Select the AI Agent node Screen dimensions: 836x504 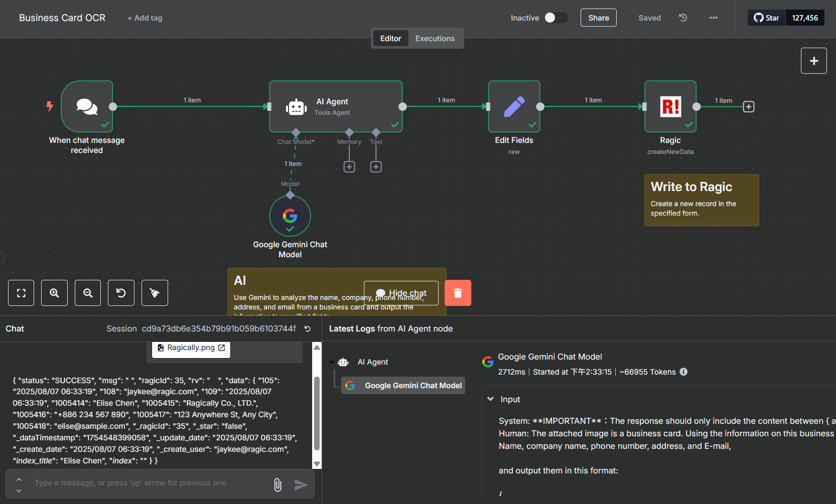(336, 106)
